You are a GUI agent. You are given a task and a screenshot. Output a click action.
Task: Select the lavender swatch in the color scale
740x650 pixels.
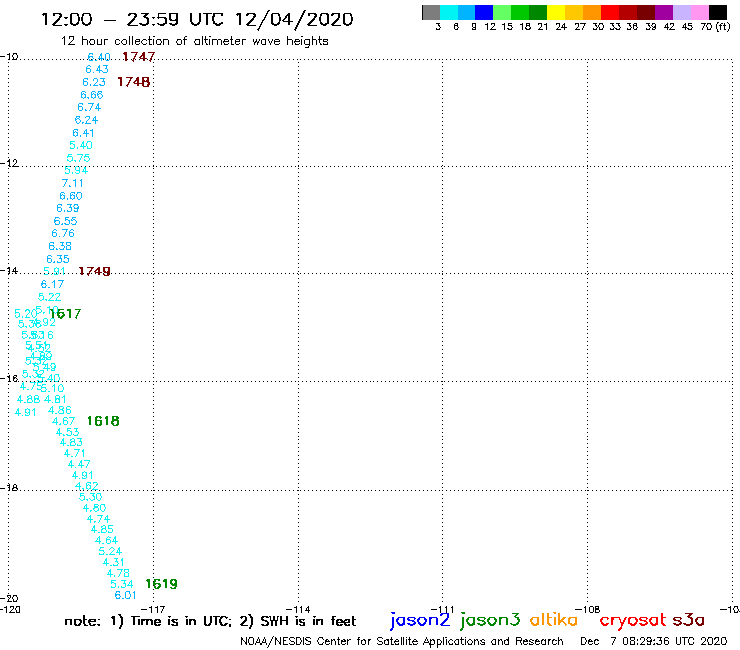point(681,12)
